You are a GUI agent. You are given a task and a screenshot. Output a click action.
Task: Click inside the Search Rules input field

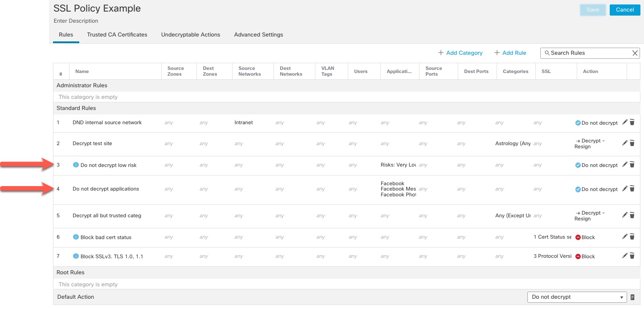point(583,53)
